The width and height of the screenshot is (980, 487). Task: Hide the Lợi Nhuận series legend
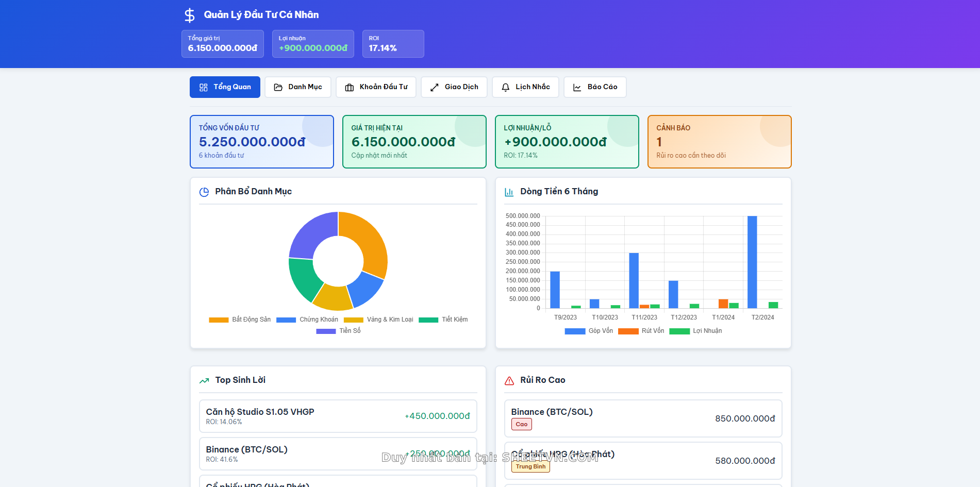(x=695, y=331)
